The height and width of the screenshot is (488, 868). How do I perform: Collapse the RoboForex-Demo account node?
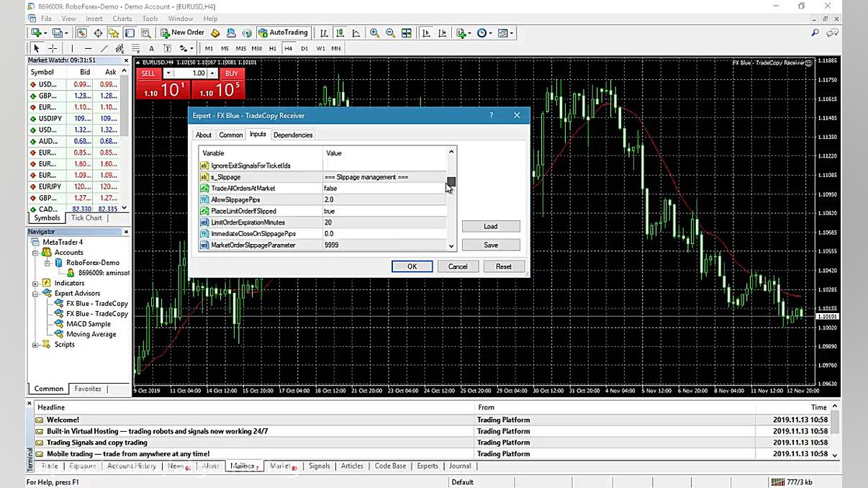click(48, 263)
